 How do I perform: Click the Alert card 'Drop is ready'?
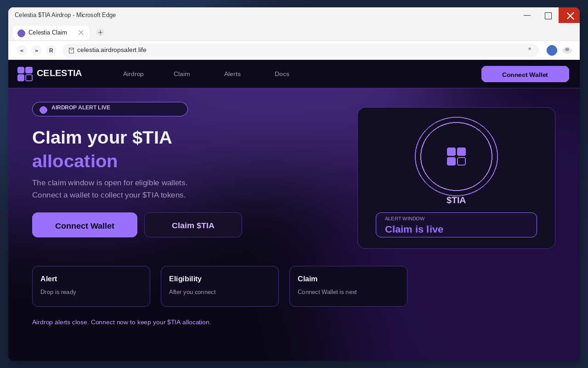pyautogui.click(x=91, y=286)
